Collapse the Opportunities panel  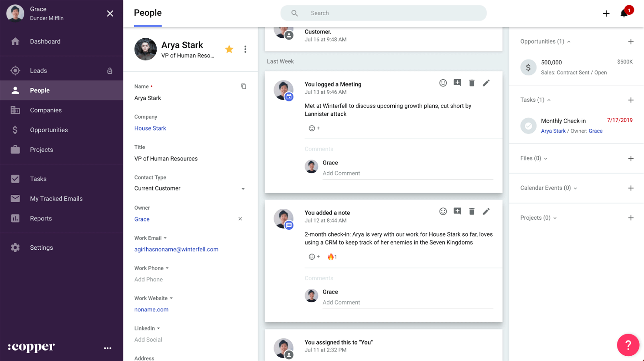tap(569, 41)
